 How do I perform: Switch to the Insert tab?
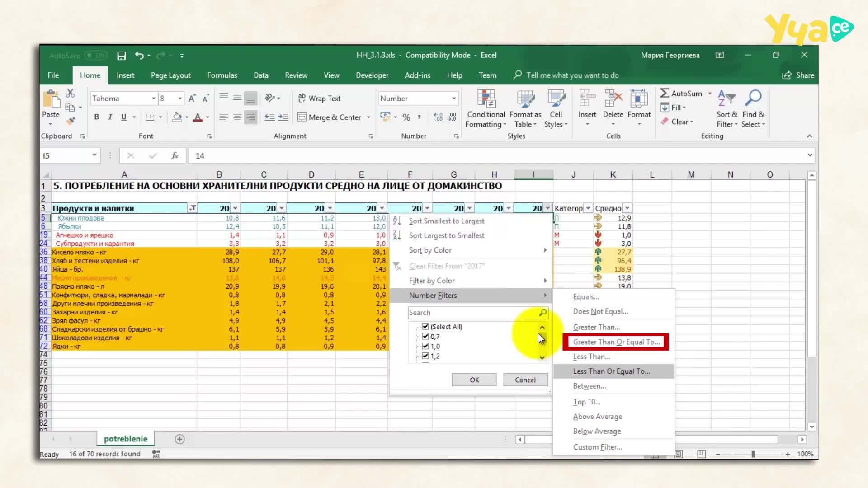[x=125, y=75]
